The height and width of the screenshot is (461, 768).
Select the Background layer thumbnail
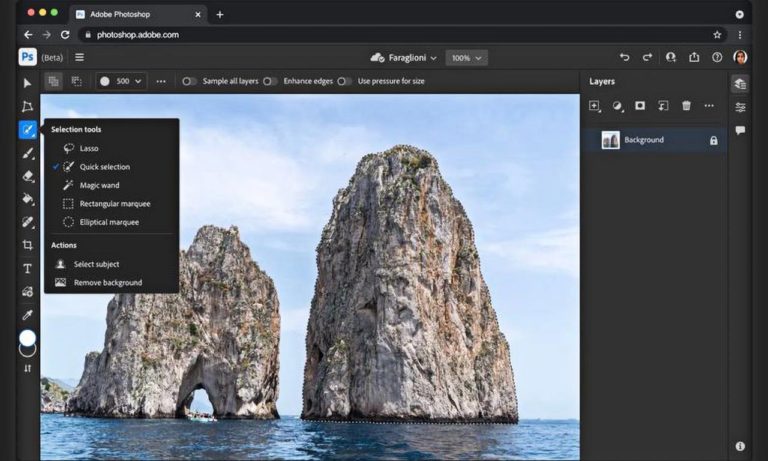tap(610, 140)
